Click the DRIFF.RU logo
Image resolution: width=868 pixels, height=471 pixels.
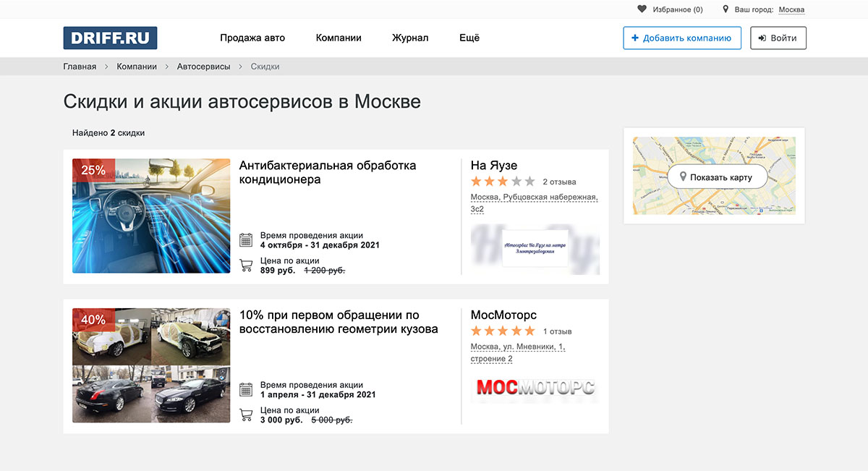(x=110, y=38)
